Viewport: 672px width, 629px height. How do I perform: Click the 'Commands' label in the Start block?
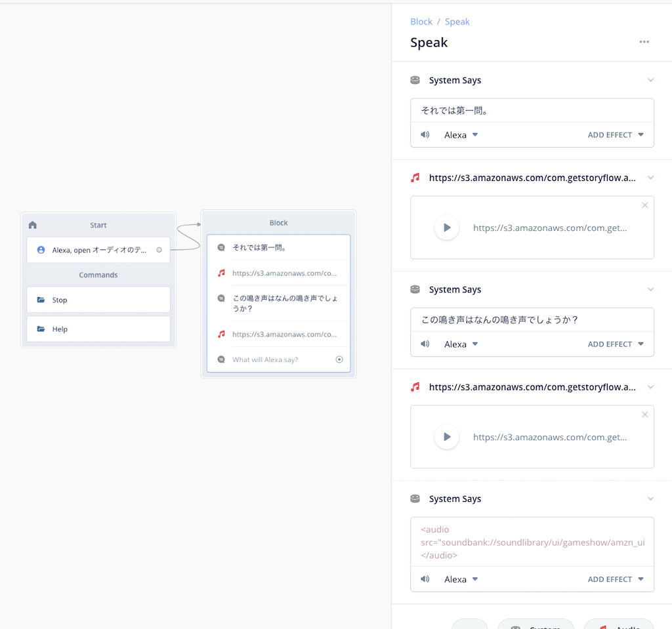[x=98, y=275]
